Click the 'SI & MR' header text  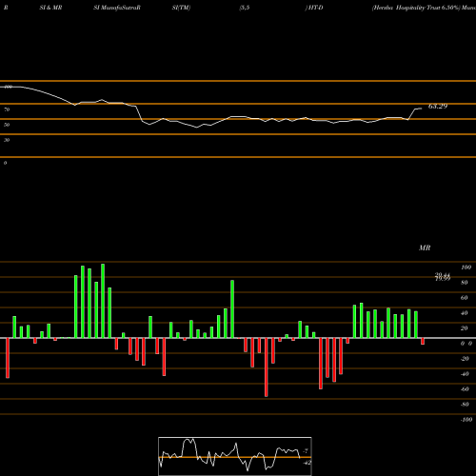click(x=50, y=8)
